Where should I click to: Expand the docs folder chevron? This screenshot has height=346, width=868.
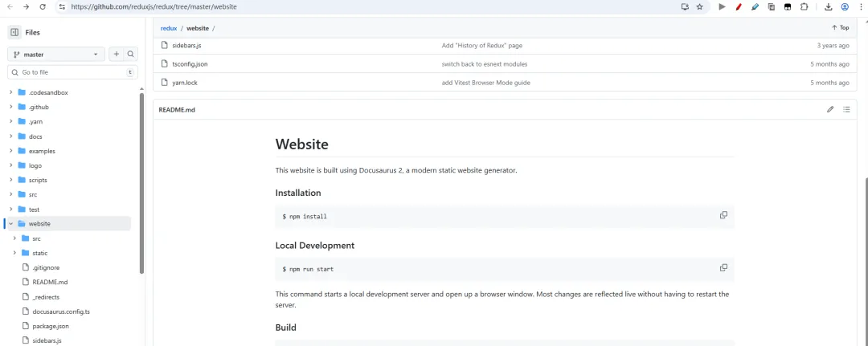pos(10,136)
